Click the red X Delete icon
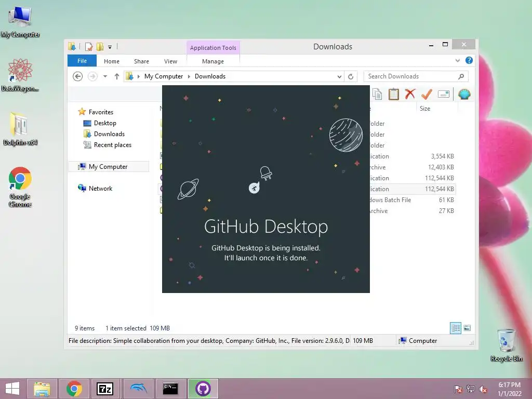The width and height of the screenshot is (532, 399). click(410, 94)
